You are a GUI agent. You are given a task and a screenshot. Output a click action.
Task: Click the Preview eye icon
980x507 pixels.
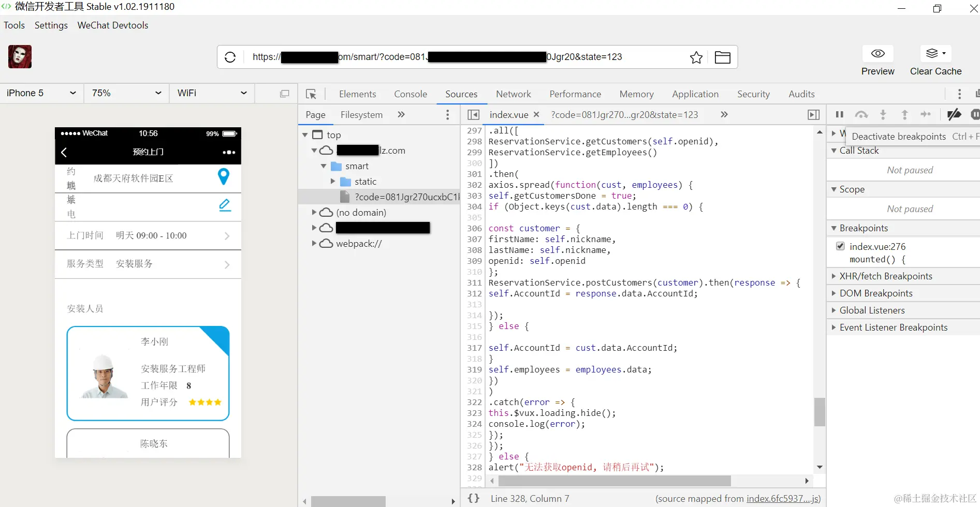pyautogui.click(x=878, y=53)
